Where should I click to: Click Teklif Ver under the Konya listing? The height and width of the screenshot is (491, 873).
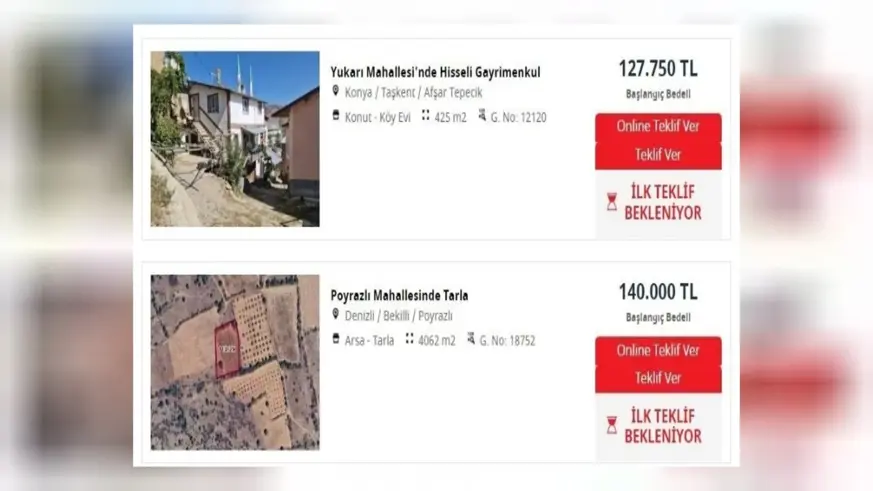click(x=658, y=155)
